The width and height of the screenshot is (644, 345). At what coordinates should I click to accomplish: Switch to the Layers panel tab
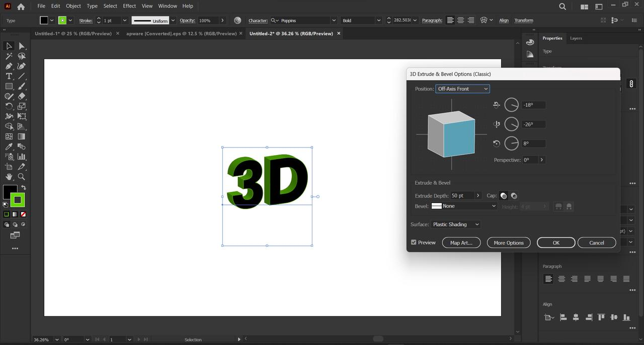pyautogui.click(x=576, y=38)
